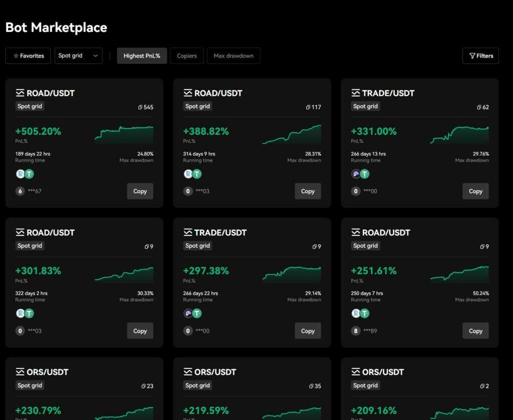This screenshot has height=420, width=513.
Task: Click the star icon on the Favorites filter
Action: point(16,56)
